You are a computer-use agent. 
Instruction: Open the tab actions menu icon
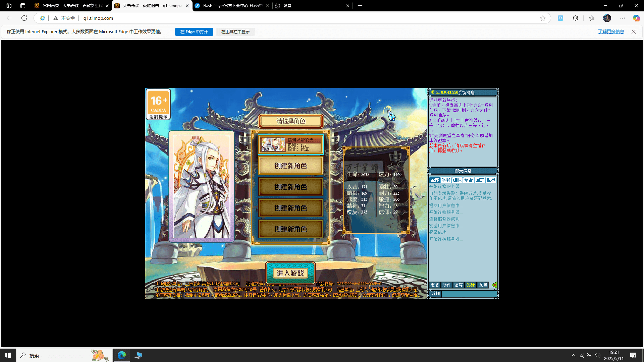click(x=23, y=6)
